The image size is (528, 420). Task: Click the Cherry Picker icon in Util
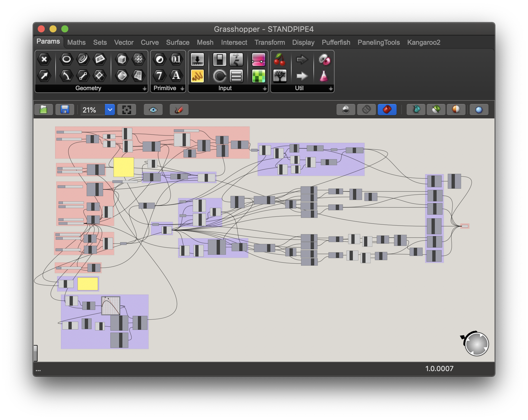tap(279, 59)
